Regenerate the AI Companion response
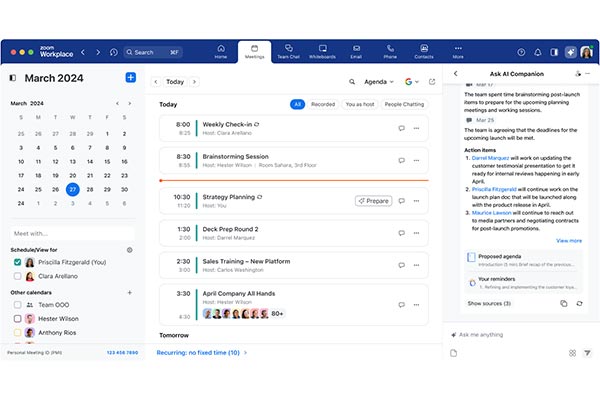600x400 pixels. point(579,303)
